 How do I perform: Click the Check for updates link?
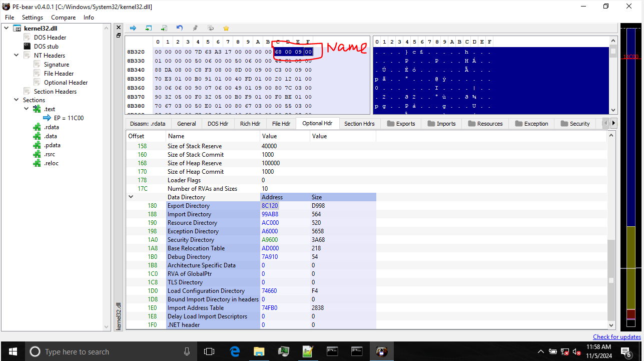coord(617,337)
